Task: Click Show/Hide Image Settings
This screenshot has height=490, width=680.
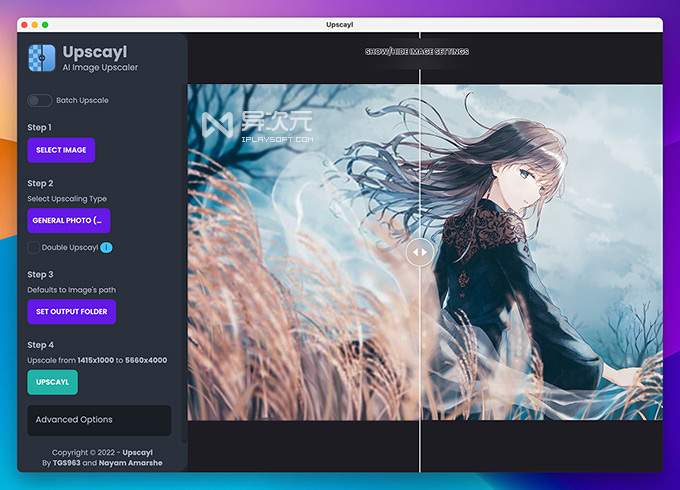Action: pos(417,52)
